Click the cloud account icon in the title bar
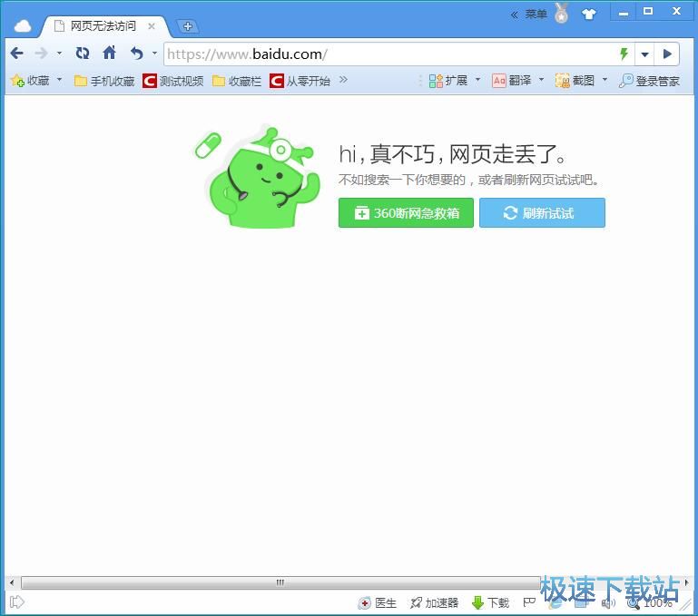Image resolution: width=698 pixels, height=616 pixels. (x=23, y=26)
